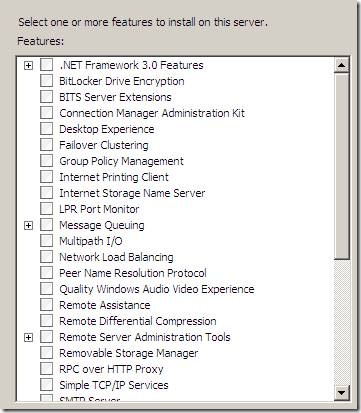361x413 pixels.
Task: Check the .NET Framework 3.0 Features box
Action: (x=46, y=65)
